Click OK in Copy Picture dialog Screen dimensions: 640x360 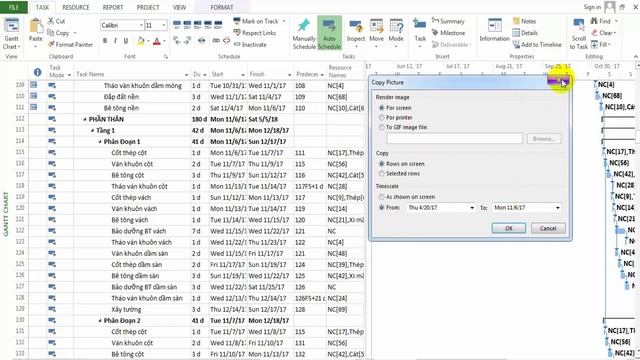[x=509, y=228]
